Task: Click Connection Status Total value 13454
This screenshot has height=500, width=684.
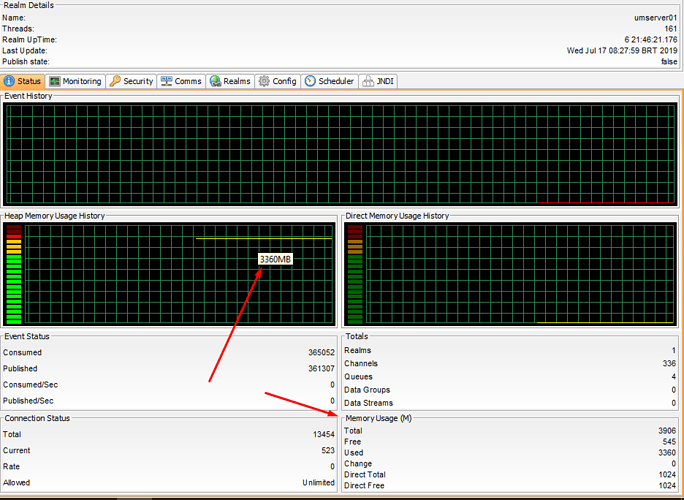Action: pyautogui.click(x=324, y=435)
